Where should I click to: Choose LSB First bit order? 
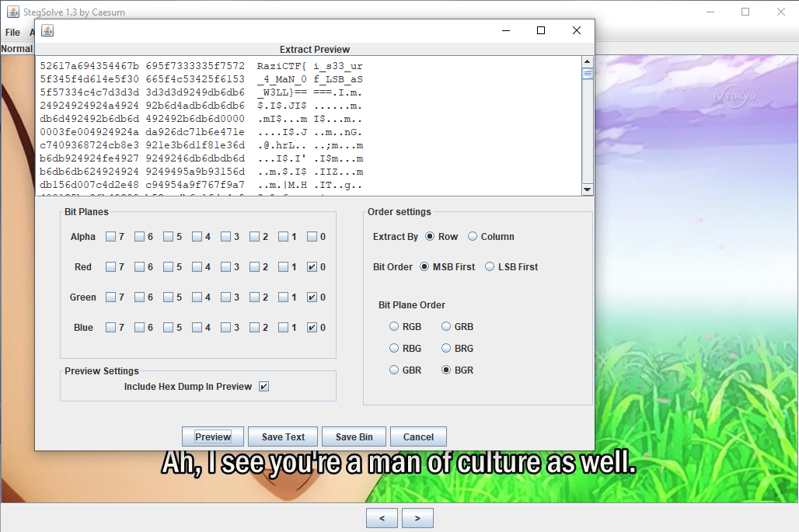490,266
